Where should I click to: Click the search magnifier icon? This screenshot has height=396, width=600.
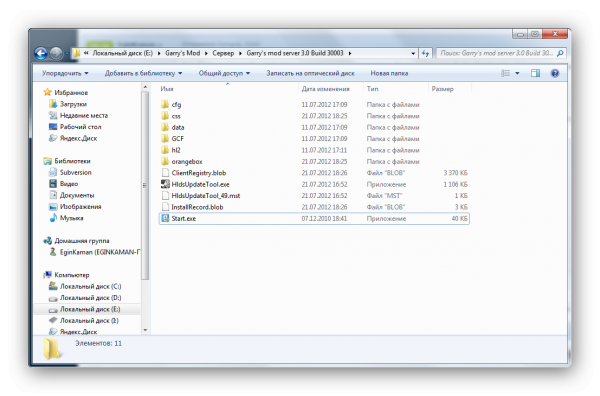coord(560,53)
